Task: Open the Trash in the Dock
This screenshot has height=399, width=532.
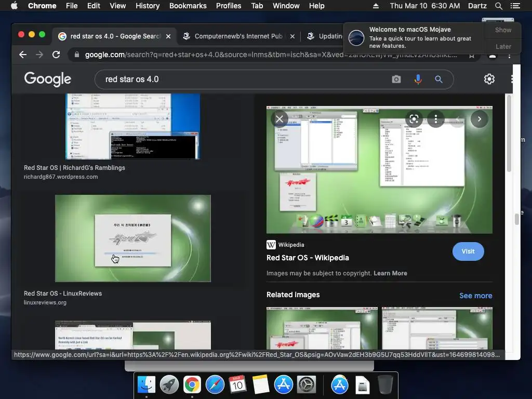Action: pos(385,385)
